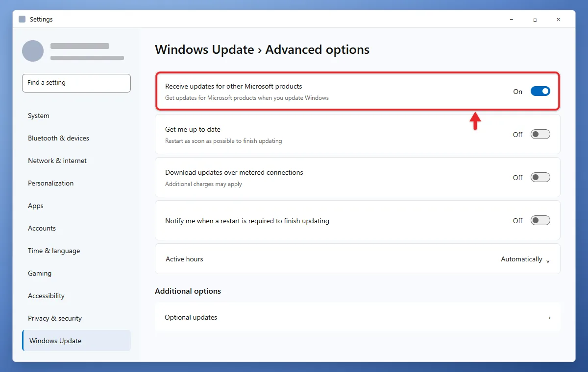Enable Download updates over metered connections toggle
The height and width of the screenshot is (372, 588).
[x=540, y=177]
